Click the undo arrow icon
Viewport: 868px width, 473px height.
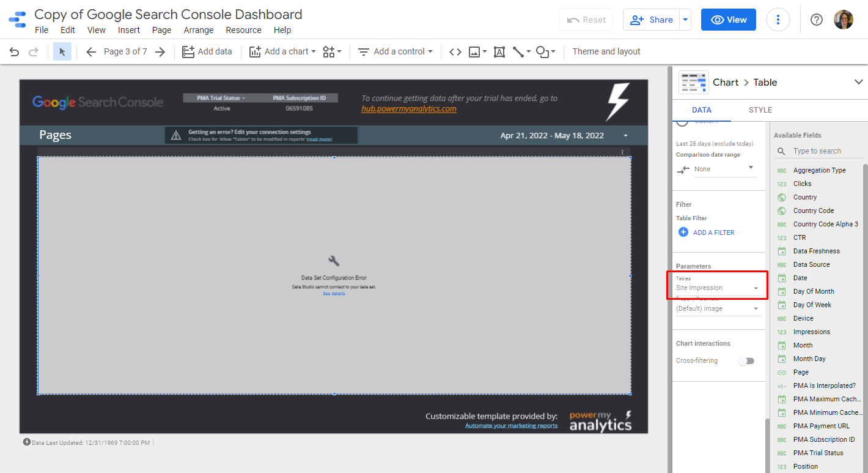point(14,52)
